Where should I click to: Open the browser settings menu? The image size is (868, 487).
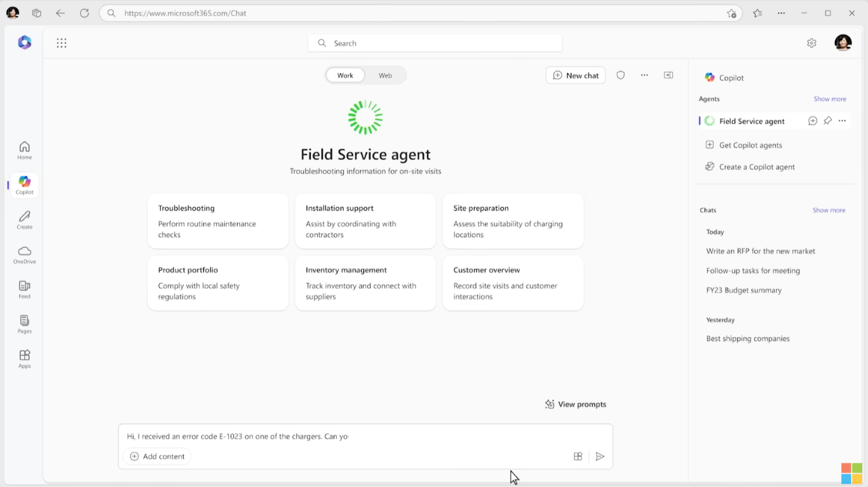781,13
